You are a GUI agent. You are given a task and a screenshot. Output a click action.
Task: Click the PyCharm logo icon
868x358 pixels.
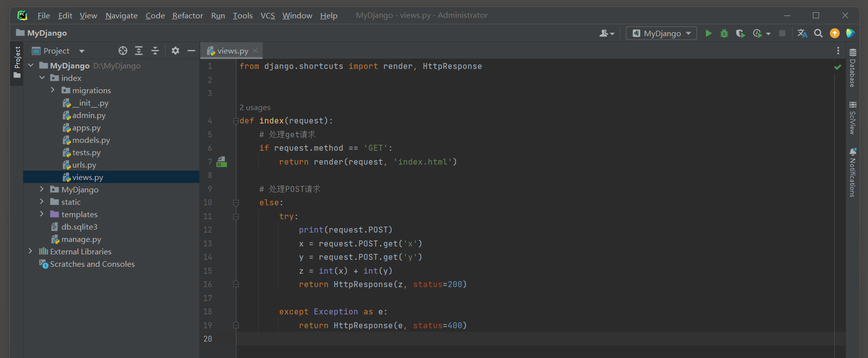(22, 15)
